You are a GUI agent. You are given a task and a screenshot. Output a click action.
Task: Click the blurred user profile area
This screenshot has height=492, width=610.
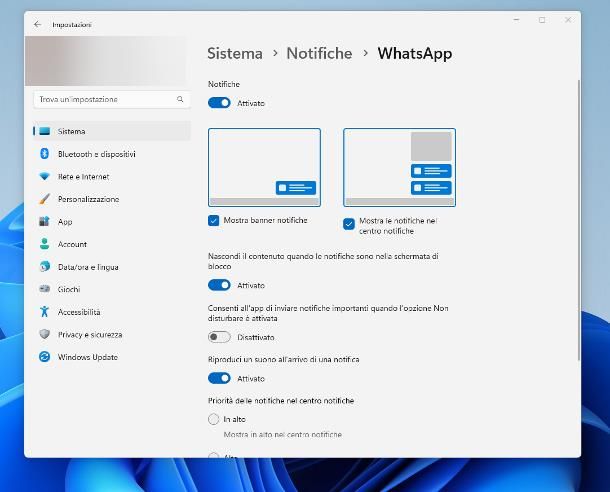click(x=105, y=61)
